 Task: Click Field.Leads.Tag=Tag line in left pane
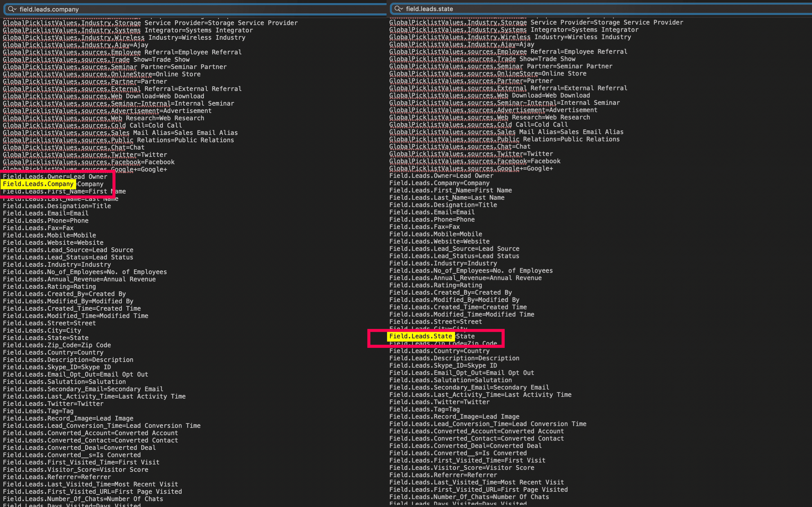click(x=38, y=411)
